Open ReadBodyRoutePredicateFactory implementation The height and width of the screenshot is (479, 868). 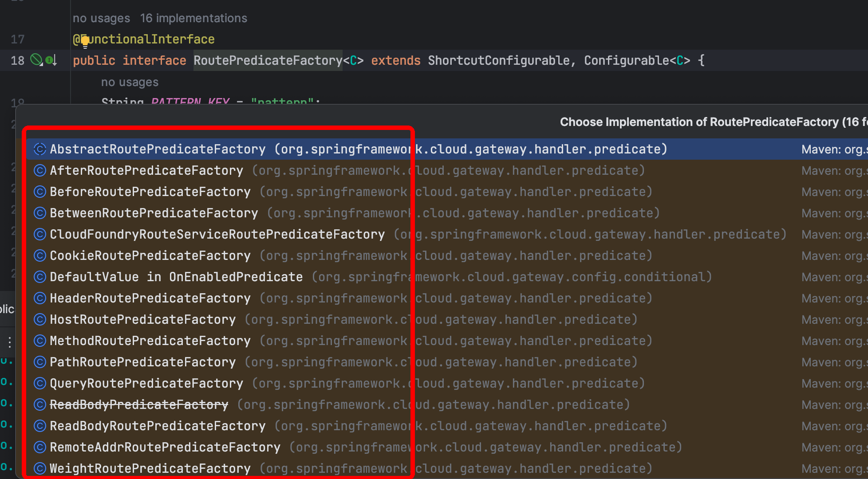click(447, 426)
